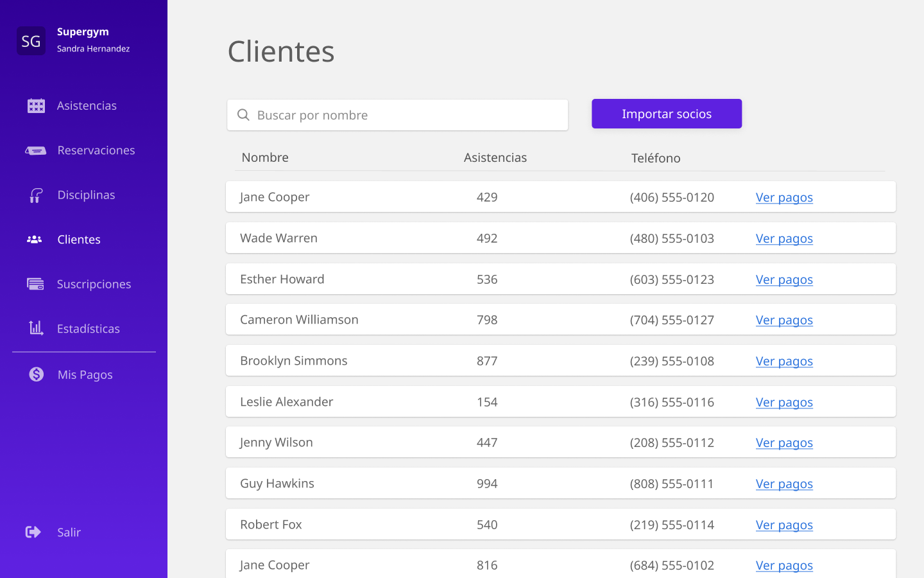Open Mis Pagos from sidebar
Viewport: 924px width, 578px height.
click(84, 374)
